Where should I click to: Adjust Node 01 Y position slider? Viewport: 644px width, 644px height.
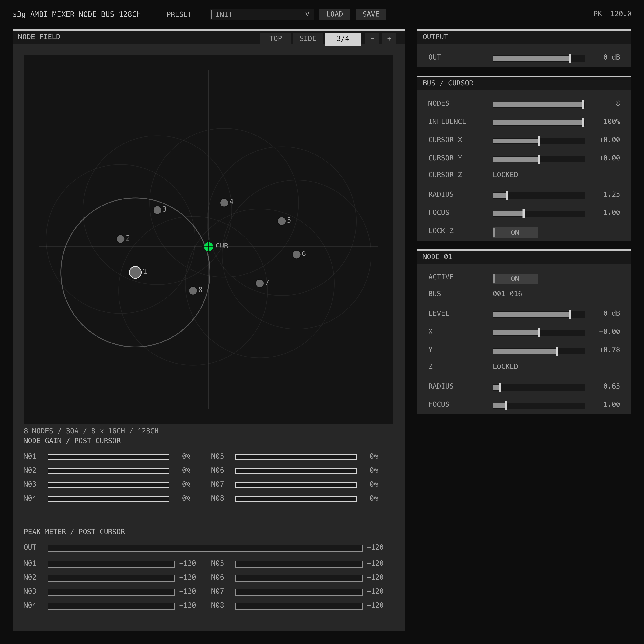click(539, 351)
